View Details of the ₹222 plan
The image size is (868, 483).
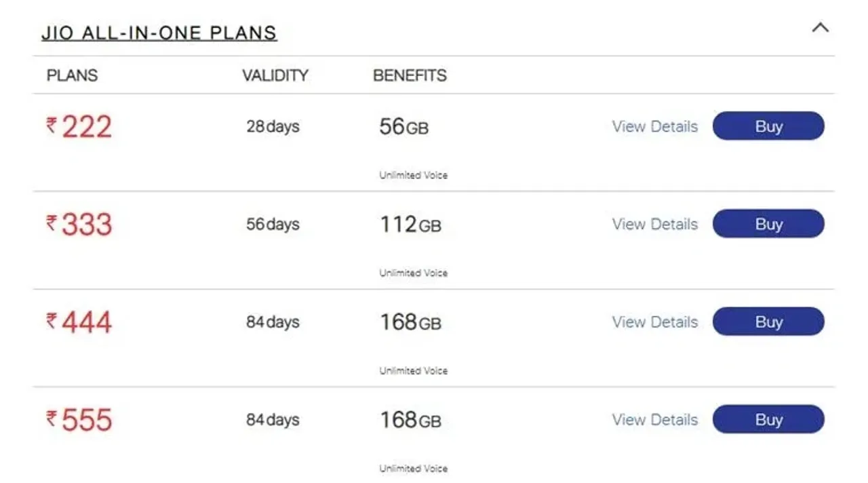[x=655, y=126]
